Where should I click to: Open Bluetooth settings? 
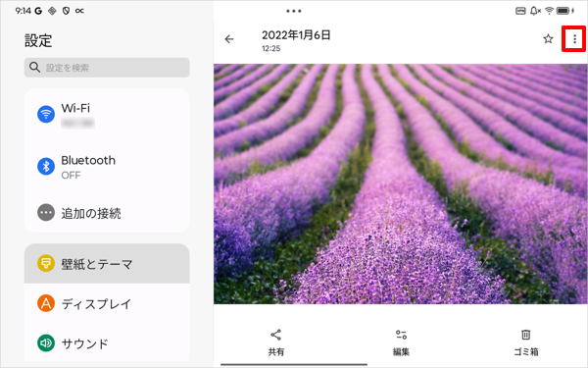click(107, 167)
